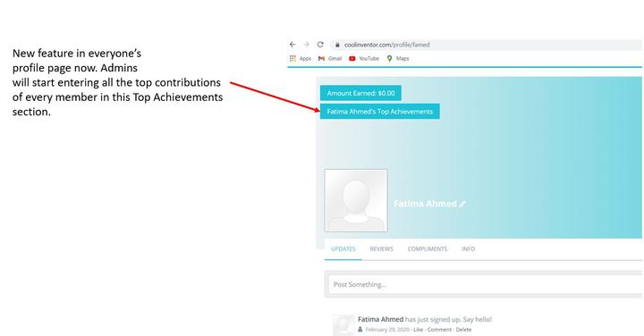The width and height of the screenshot is (644, 336).
Task: Open Fatima Ahmed's Top Achievements
Action: (x=380, y=112)
